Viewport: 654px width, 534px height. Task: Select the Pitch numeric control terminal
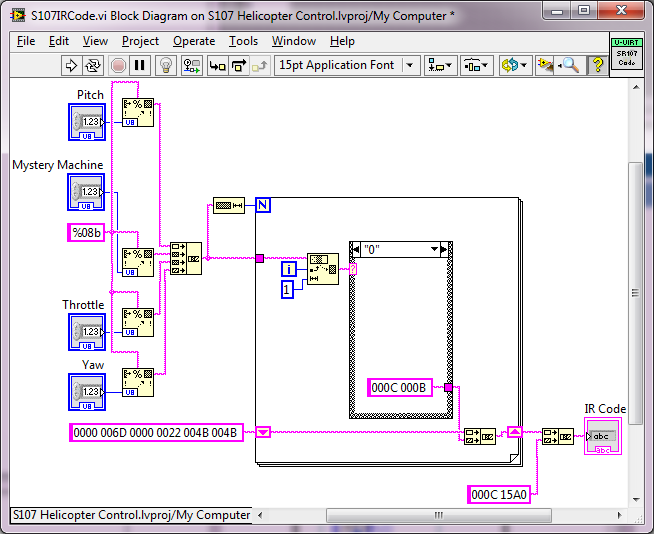87,122
